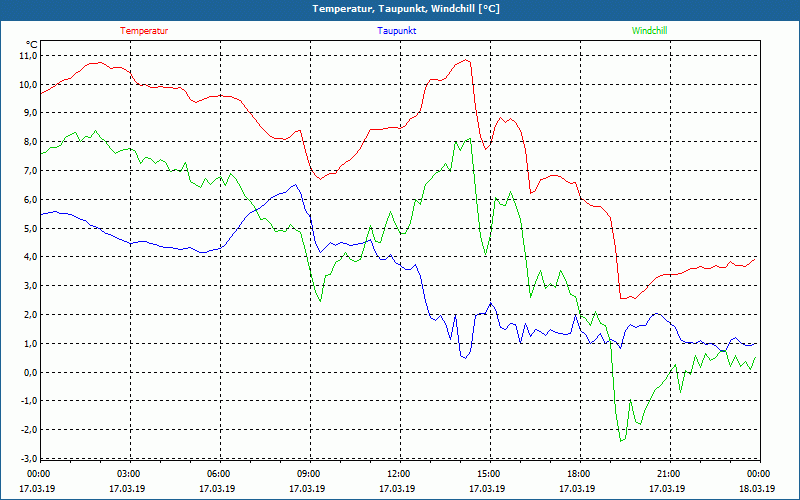Click the '17.03.19' date under 15:00

pos(487,488)
